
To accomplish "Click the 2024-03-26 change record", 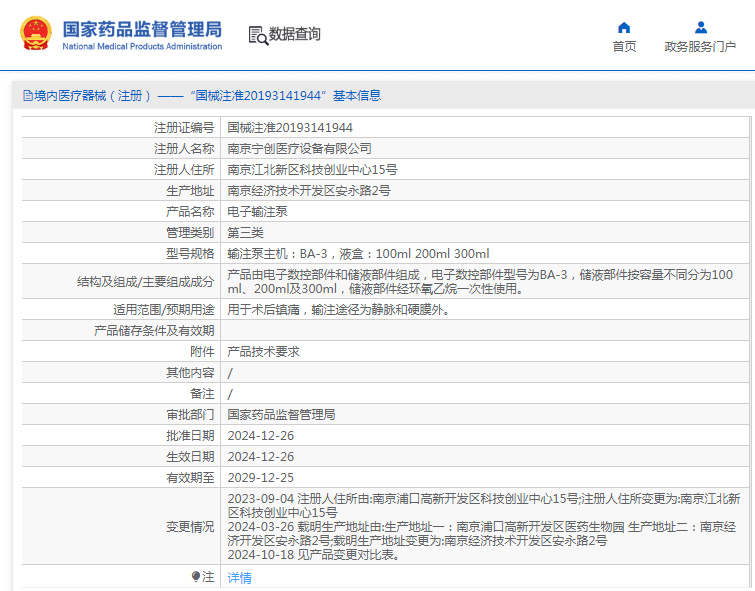I will (482, 534).
